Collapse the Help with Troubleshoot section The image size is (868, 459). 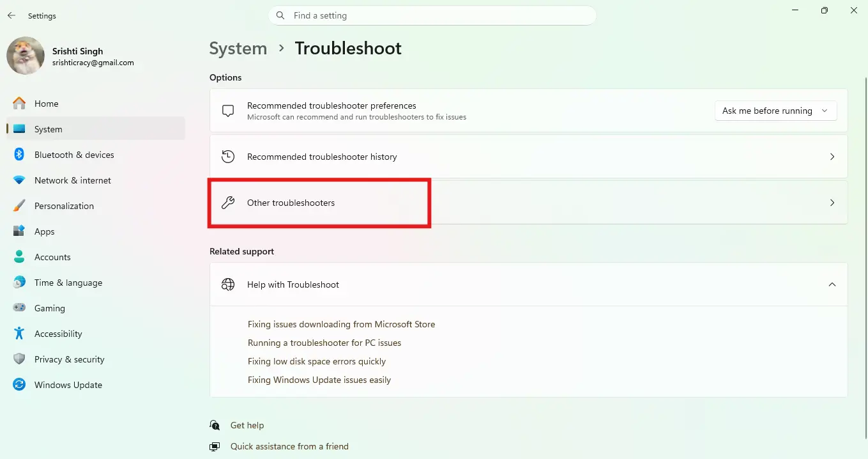(x=832, y=284)
